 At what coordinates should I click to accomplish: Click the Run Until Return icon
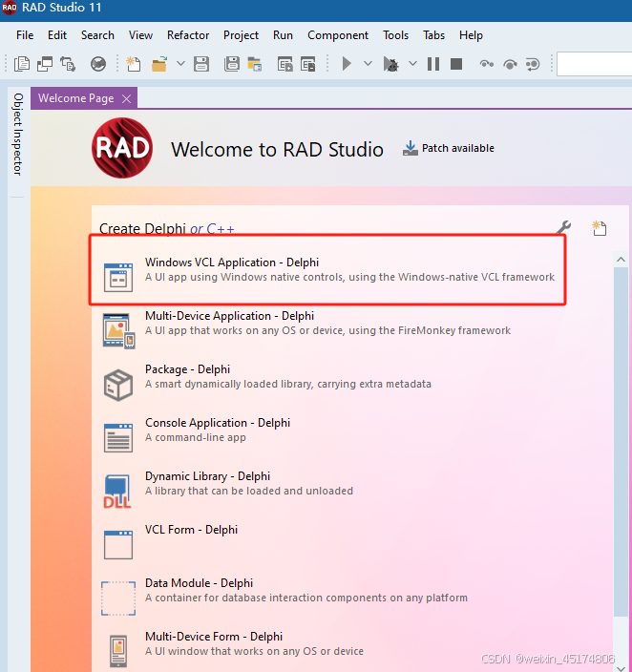[x=533, y=64]
